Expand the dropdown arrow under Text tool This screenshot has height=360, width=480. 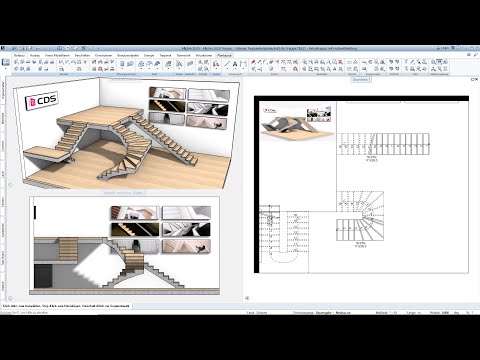click(x=235, y=70)
